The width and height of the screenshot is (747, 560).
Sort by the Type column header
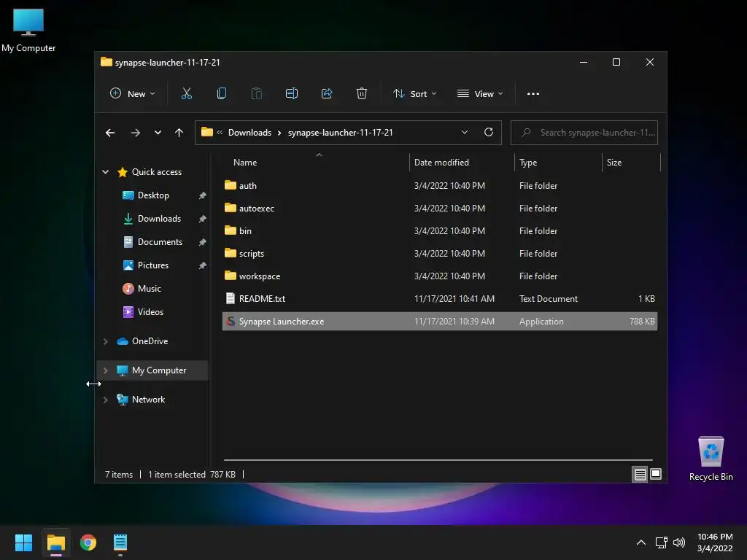[x=528, y=163]
